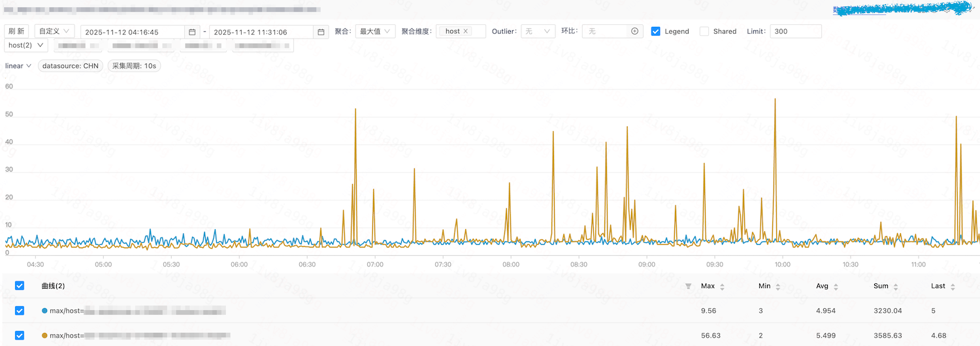Sort the table by Sum column
Screen dimensions: 980x346
896,287
